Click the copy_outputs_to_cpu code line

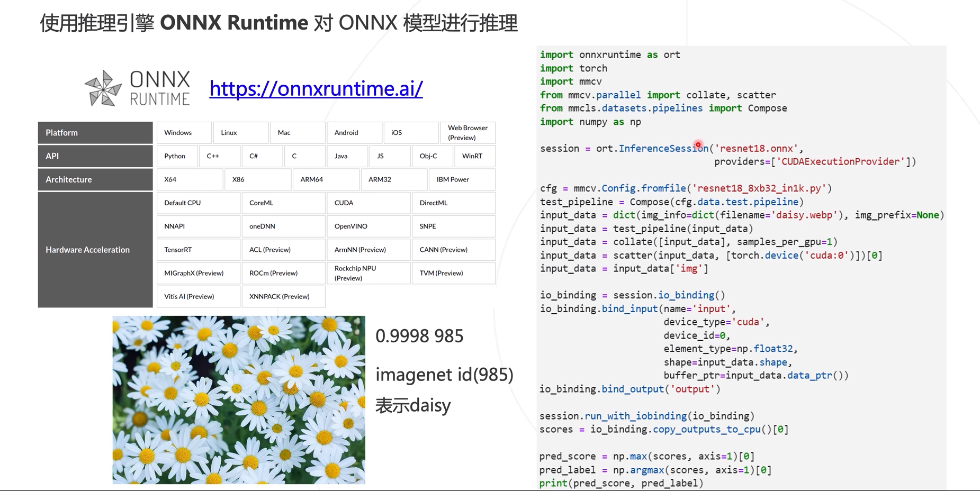point(664,430)
